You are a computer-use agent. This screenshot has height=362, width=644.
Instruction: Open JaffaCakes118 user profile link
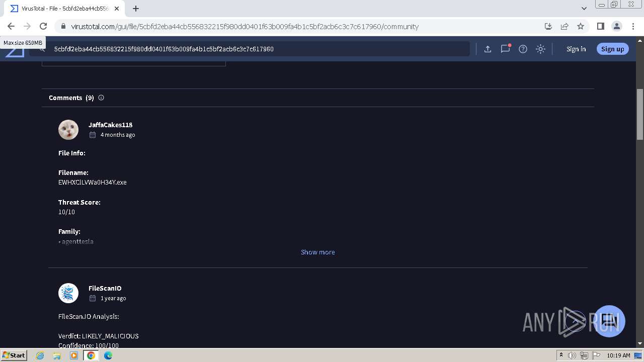click(110, 125)
